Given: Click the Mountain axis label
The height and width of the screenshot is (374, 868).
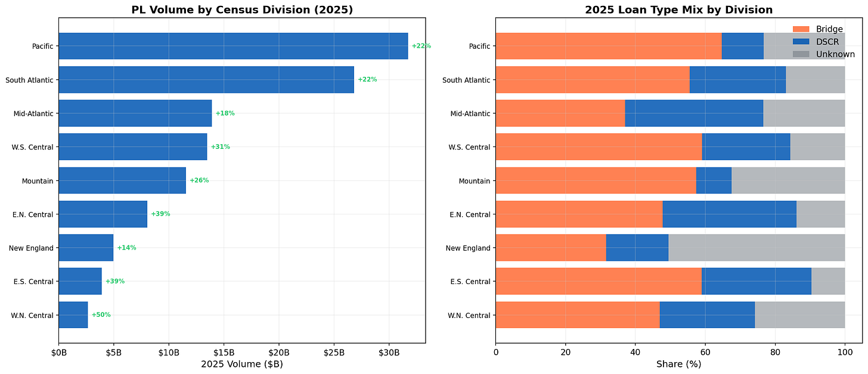Looking at the screenshot, I should pyautogui.click(x=37, y=180).
